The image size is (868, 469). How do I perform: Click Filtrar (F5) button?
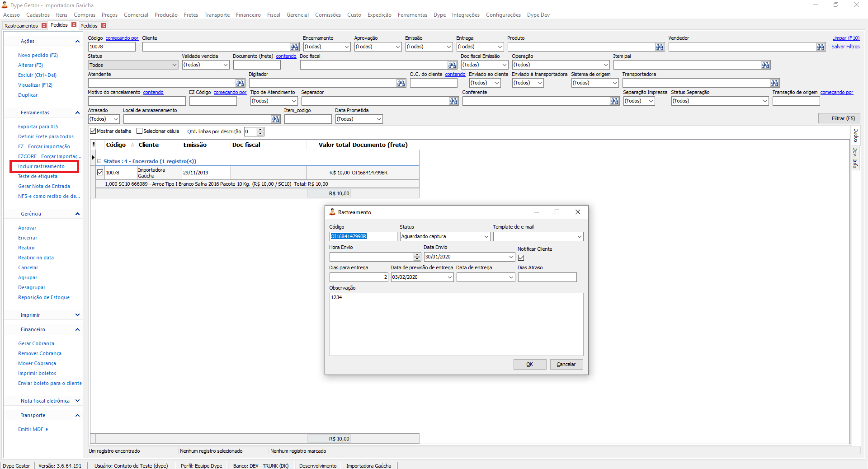tap(839, 118)
